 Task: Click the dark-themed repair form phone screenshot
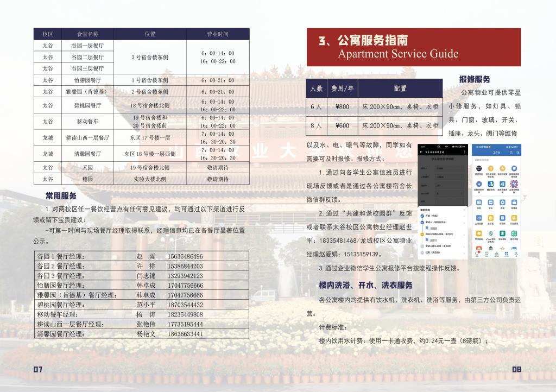[x=443, y=201]
